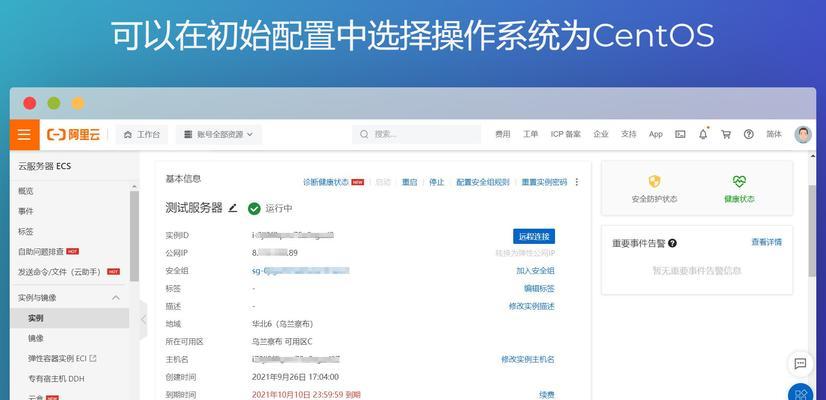Click 修改实例主机名
Screen dimensions: 826x400
[528, 359]
